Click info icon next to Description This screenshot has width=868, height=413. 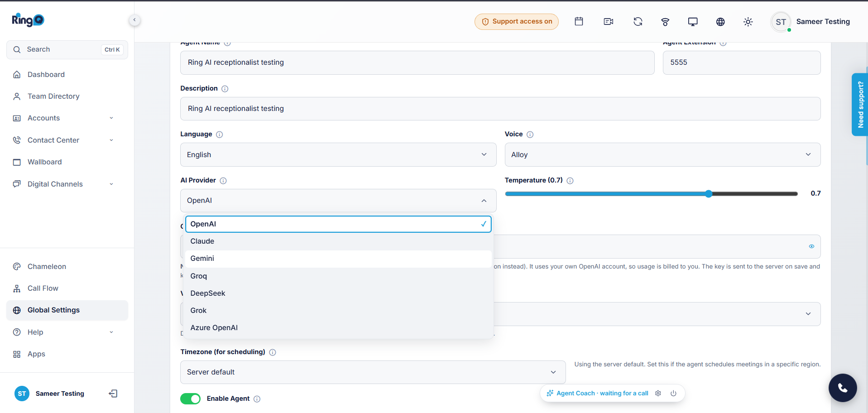click(x=225, y=89)
